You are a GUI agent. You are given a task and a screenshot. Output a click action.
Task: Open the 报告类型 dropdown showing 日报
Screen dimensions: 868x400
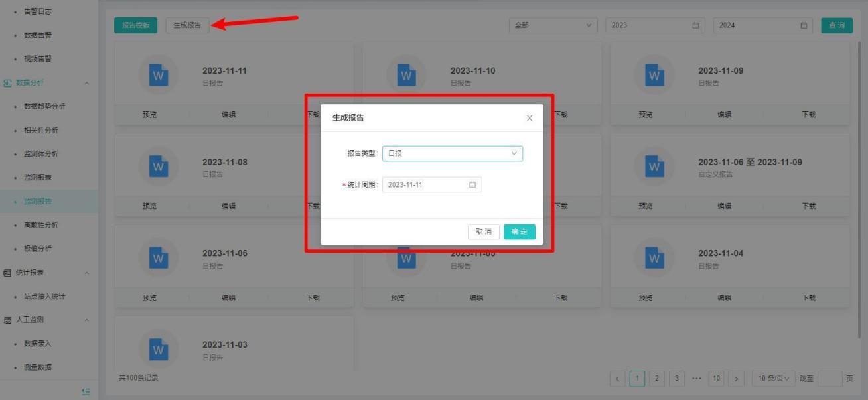point(452,153)
